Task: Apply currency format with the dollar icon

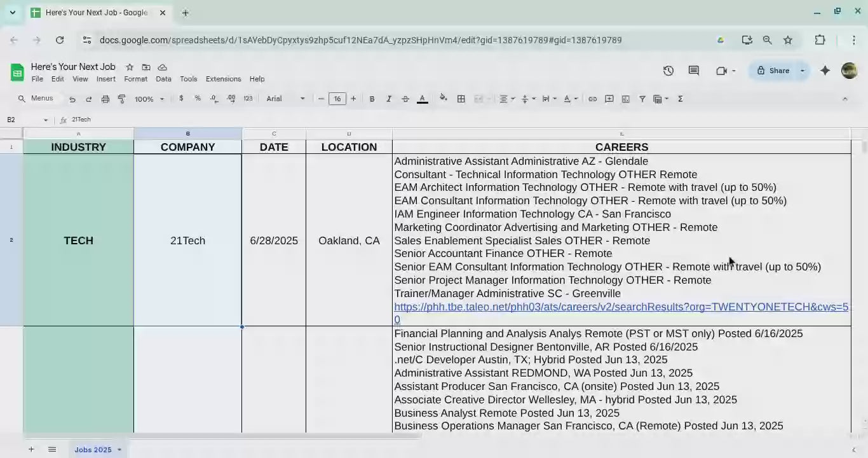Action: pyautogui.click(x=181, y=99)
